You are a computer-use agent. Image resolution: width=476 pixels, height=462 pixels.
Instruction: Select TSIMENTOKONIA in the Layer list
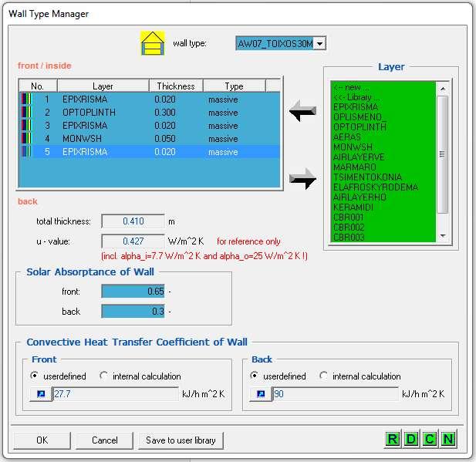tap(368, 177)
